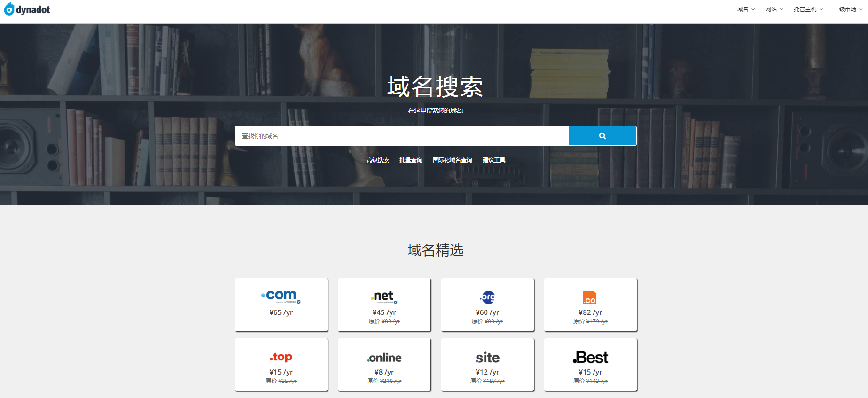The image size is (868, 398).
Task: Open the 网站 dropdown menu
Action: click(x=774, y=9)
